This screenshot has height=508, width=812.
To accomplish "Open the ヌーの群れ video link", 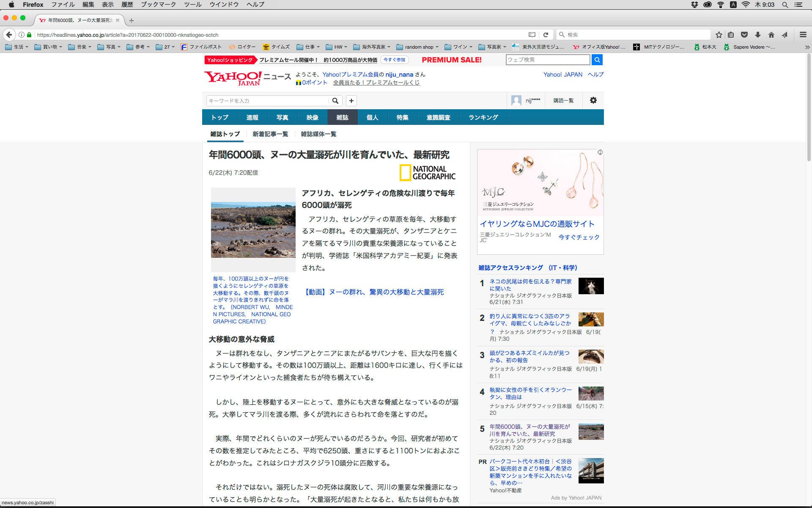I will [374, 292].
